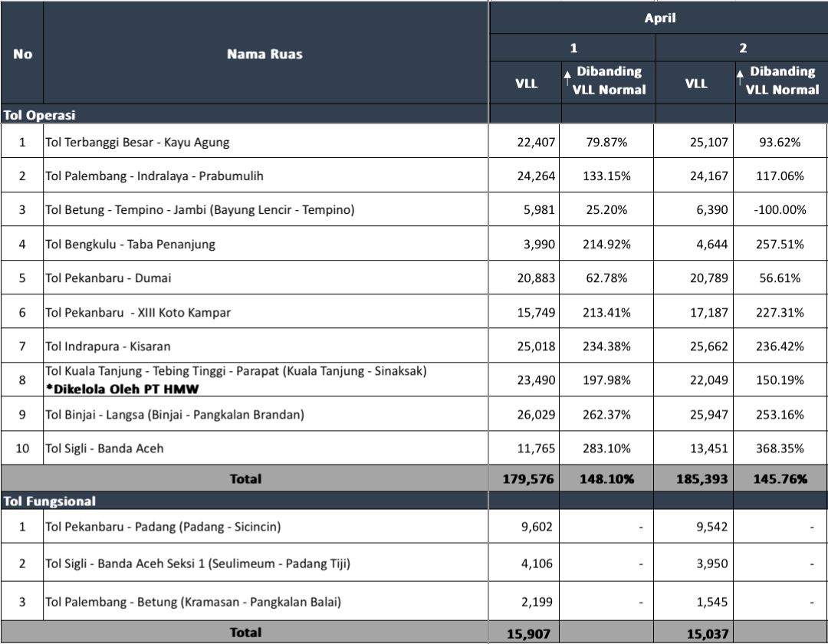Click the up arrow icon beside first Dibanding VLL Normal
828x644 pixels.
(567, 77)
